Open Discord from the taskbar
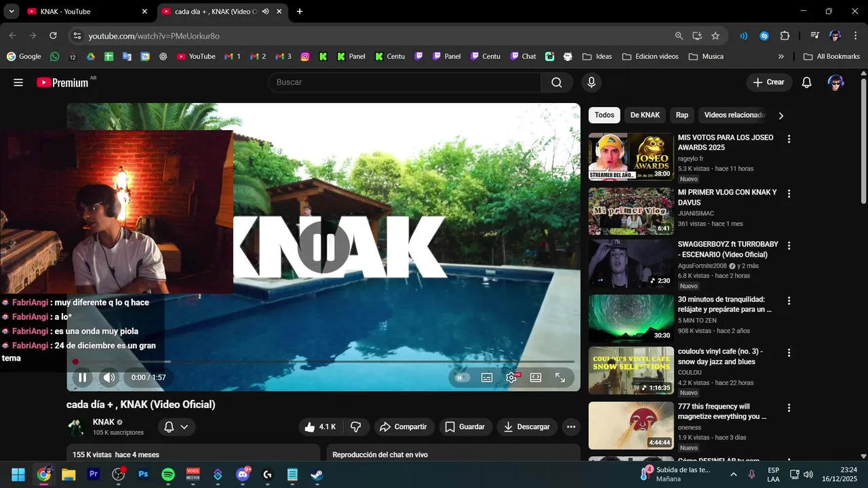Image resolution: width=868 pixels, height=488 pixels. pos(243,474)
